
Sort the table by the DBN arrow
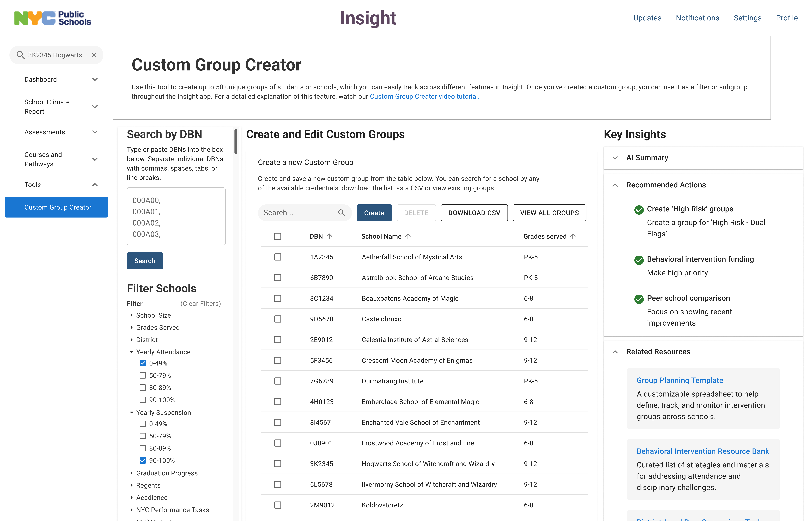330,236
